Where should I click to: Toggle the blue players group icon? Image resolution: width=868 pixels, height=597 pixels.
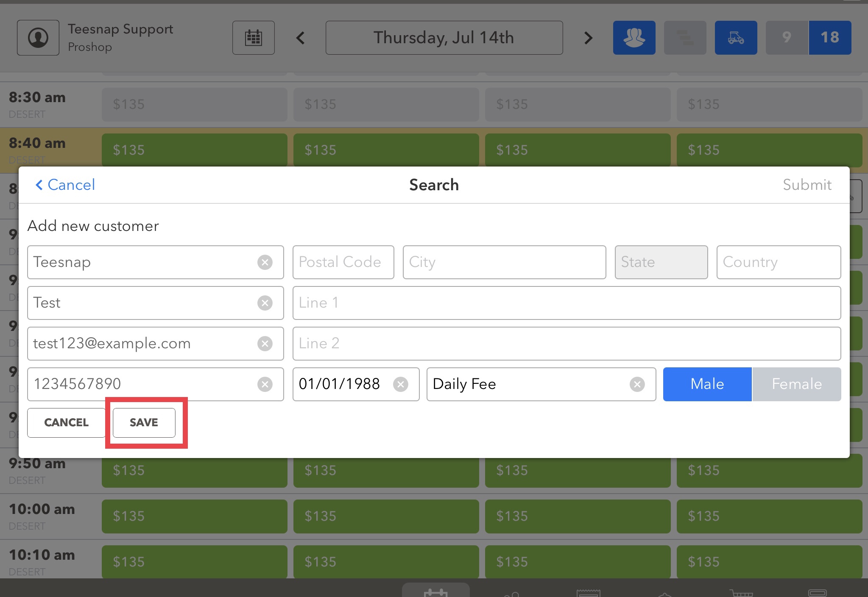pos(634,38)
